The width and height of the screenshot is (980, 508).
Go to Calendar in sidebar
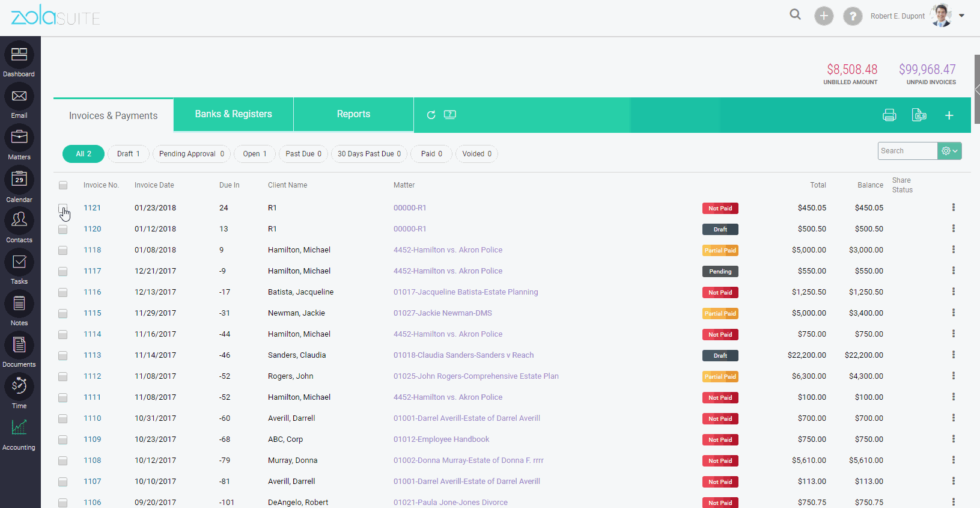pos(19,180)
